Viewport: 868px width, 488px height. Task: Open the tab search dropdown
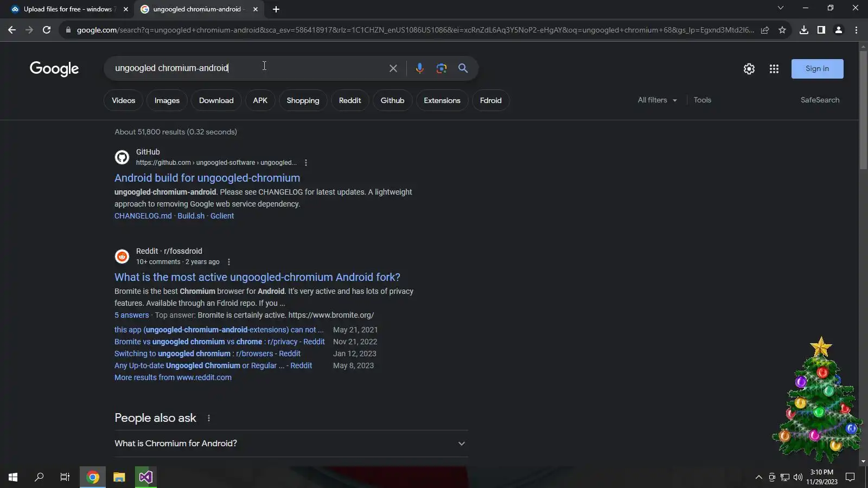781,8
